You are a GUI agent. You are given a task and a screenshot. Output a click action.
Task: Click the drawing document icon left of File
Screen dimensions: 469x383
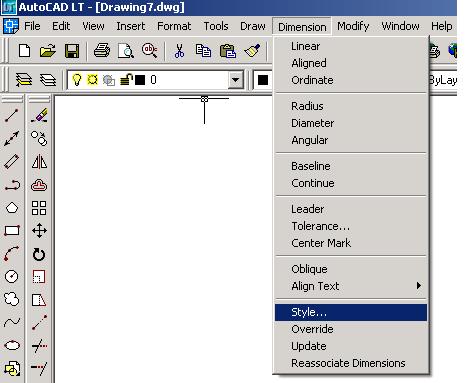click(x=11, y=26)
